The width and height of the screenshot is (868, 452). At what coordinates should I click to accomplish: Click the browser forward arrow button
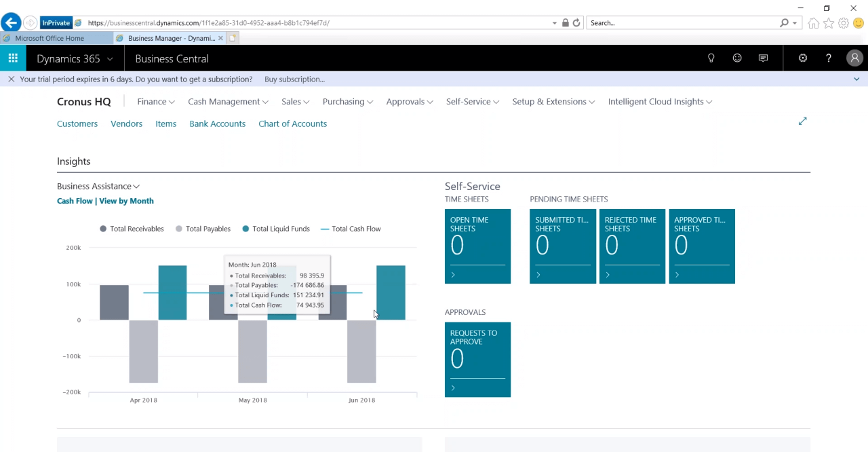coord(31,23)
